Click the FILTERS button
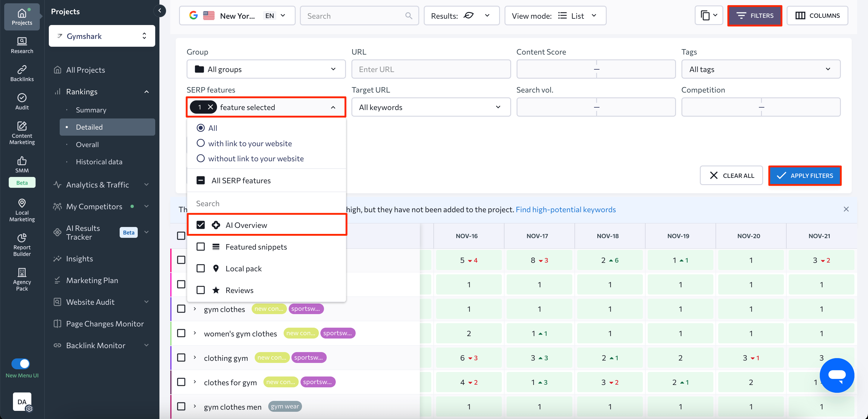Viewport: 868px width, 419px height. pos(754,15)
